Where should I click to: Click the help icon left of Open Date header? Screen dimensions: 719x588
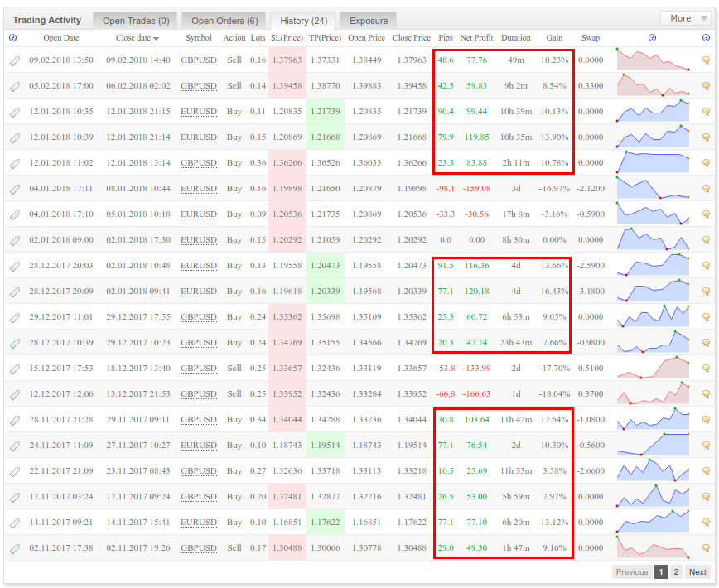coord(12,37)
